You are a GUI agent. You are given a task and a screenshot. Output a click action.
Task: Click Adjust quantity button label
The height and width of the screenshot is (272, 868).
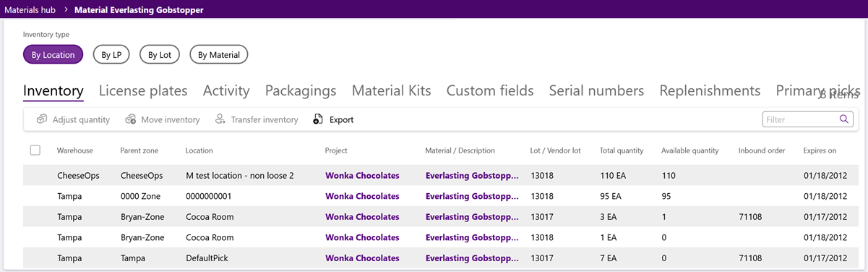click(x=81, y=119)
